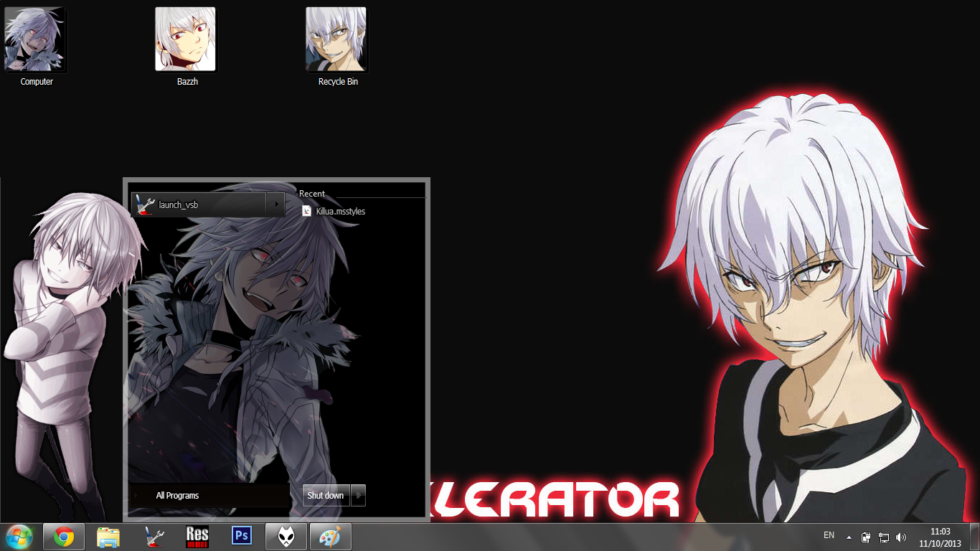The height and width of the screenshot is (551, 980).
Task: Click the Recent header in Start menu
Action: pos(312,194)
